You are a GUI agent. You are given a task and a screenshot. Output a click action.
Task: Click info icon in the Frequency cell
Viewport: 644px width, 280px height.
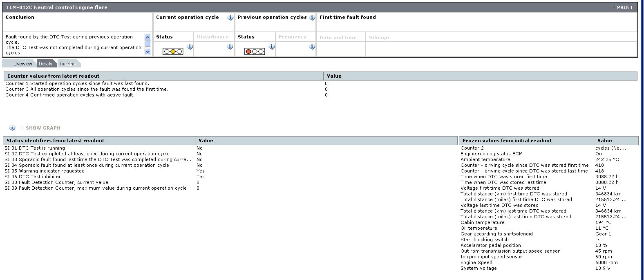pyautogui.click(x=312, y=47)
